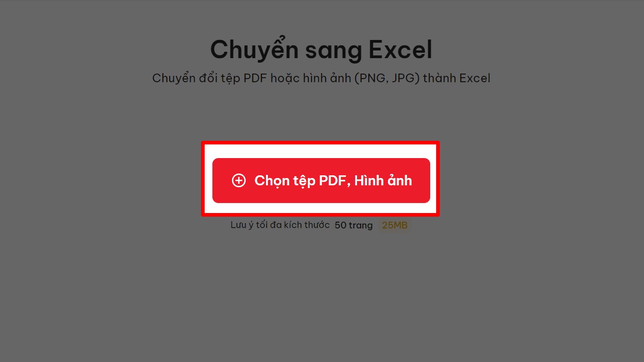Click the word 'Chuyển' in the main heading
Image resolution: width=644 pixels, height=362 pixels.
tap(254, 50)
